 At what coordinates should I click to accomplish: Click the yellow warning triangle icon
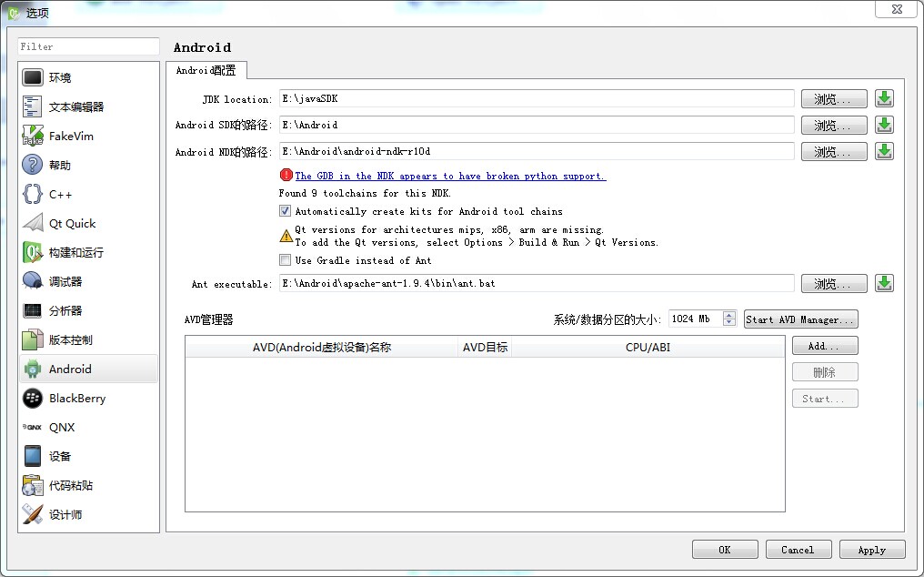click(x=286, y=236)
